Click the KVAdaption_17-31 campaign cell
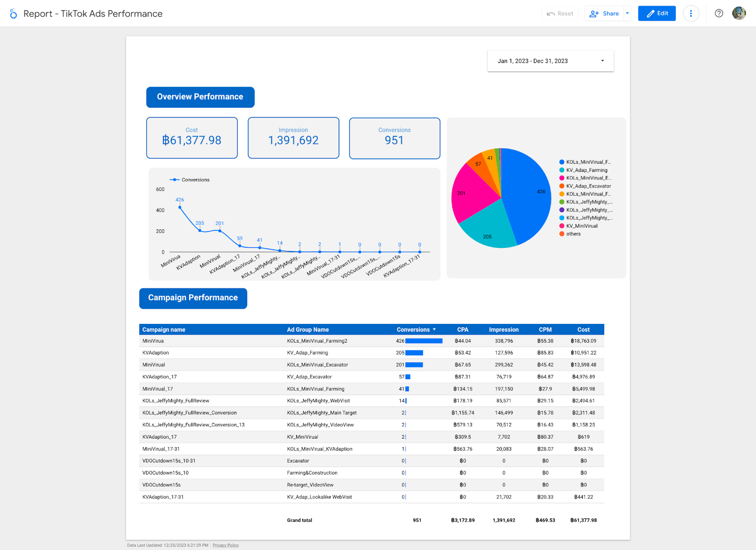The image size is (756, 550). pos(163,497)
